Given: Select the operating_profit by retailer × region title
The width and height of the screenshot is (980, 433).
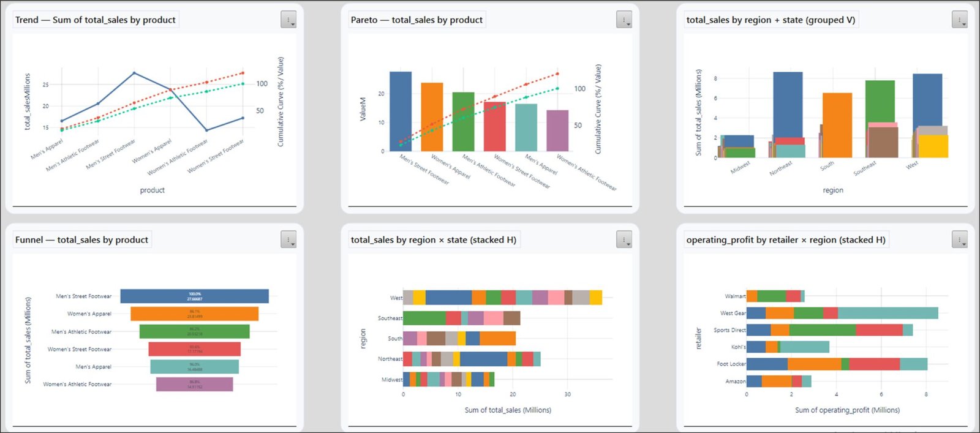Looking at the screenshot, I should tap(786, 239).
